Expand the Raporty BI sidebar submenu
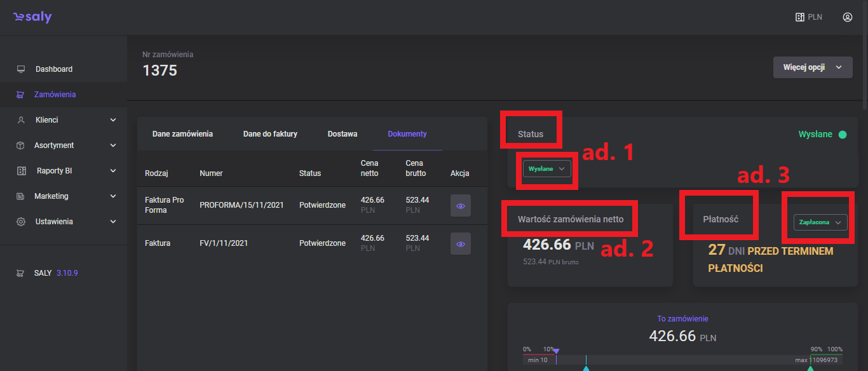 [x=113, y=171]
